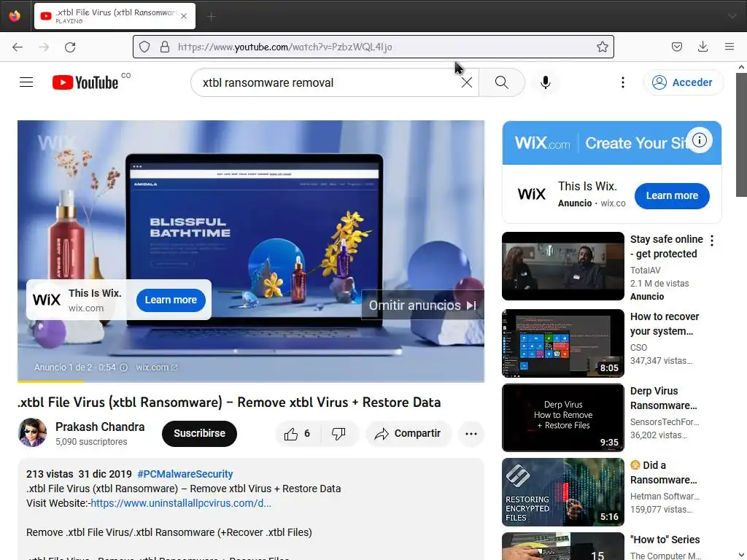
Task: Open the tracking protection shield panel
Action: [x=144, y=47]
